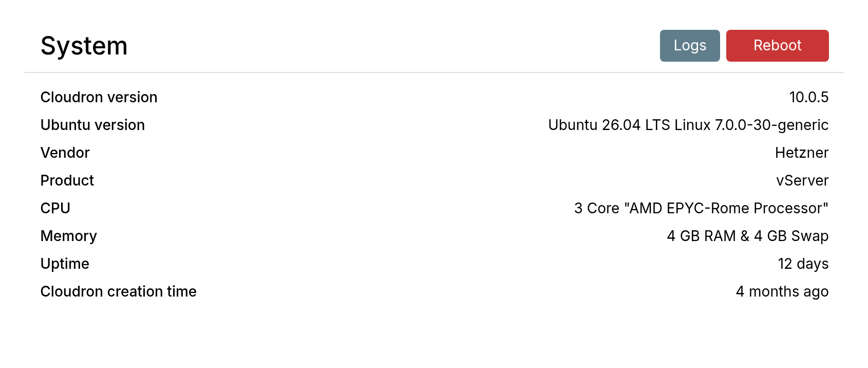Click the Memory row label
Image resolution: width=868 pixels, height=368 pixels.
(69, 236)
